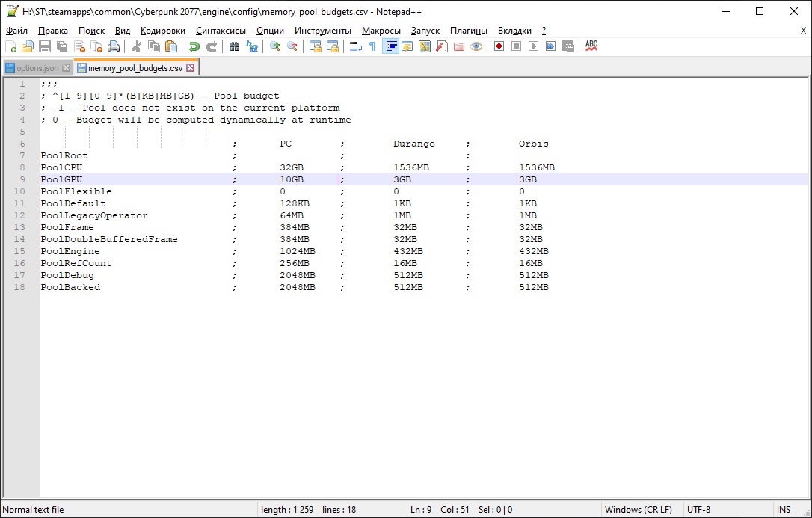Open the Поиск menu
Screen dimensions: 812x518
92,31
